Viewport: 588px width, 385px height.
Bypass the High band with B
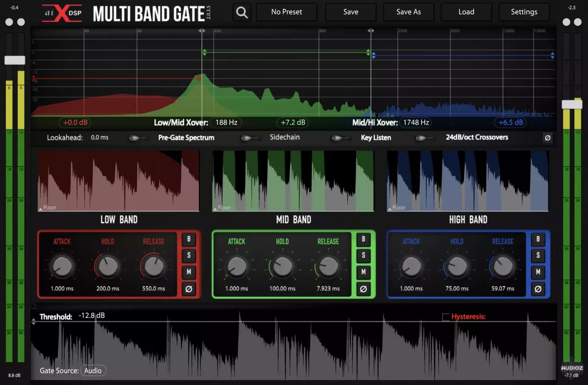click(538, 239)
